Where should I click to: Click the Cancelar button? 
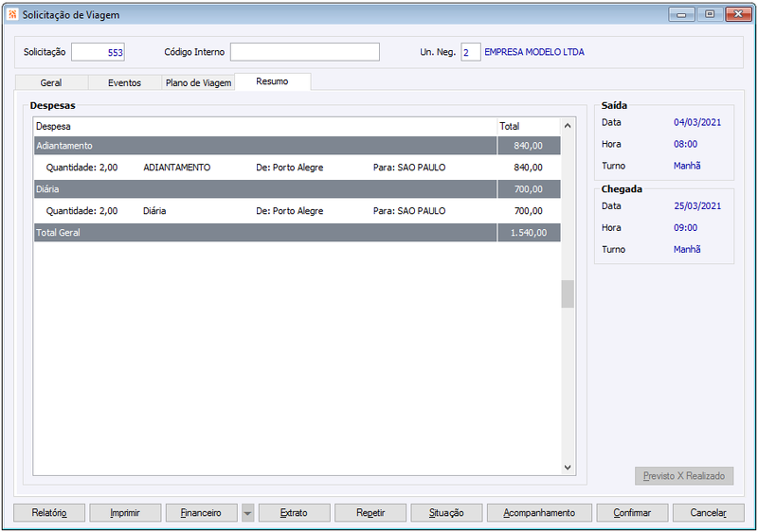[x=708, y=513]
